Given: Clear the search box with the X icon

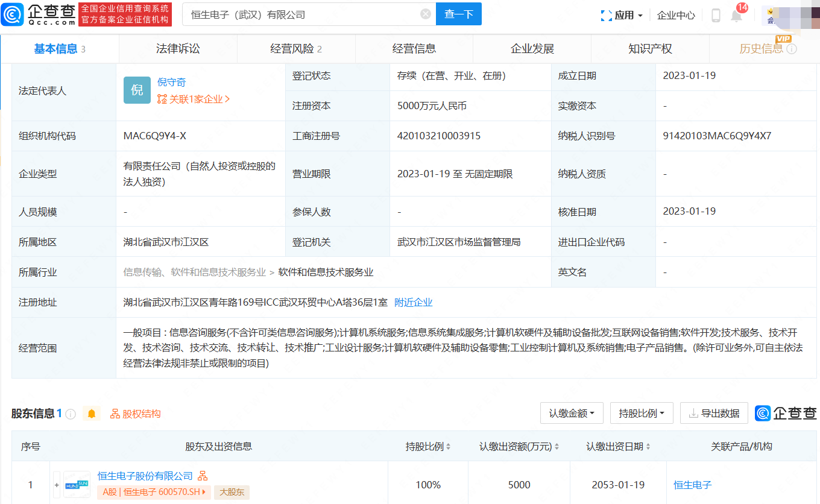Looking at the screenshot, I should [x=425, y=14].
